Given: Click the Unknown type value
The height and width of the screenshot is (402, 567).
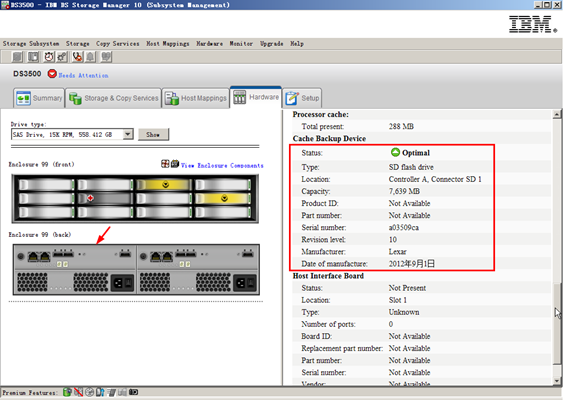Looking at the screenshot, I should click(x=404, y=312).
